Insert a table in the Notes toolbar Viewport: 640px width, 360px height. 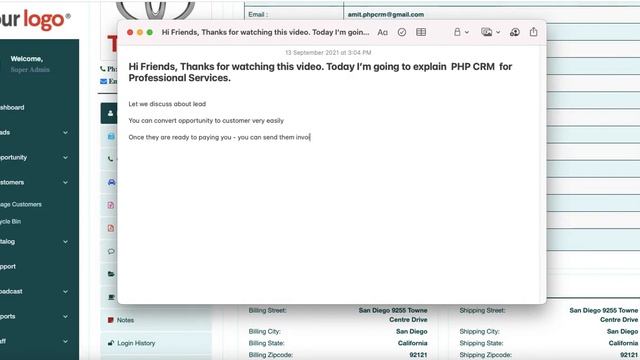421,32
